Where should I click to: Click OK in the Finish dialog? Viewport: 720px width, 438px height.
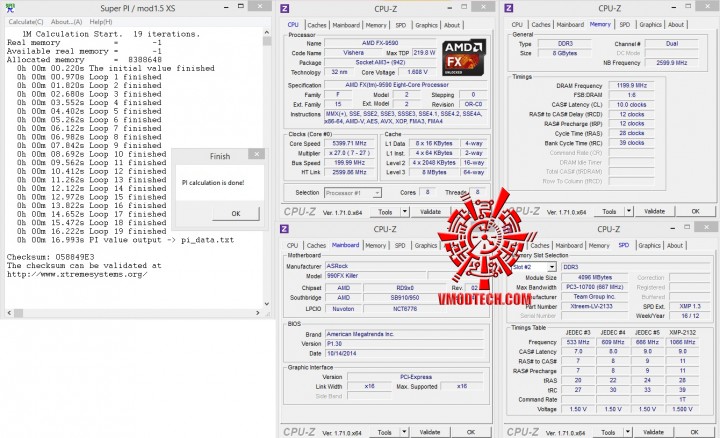(x=236, y=213)
